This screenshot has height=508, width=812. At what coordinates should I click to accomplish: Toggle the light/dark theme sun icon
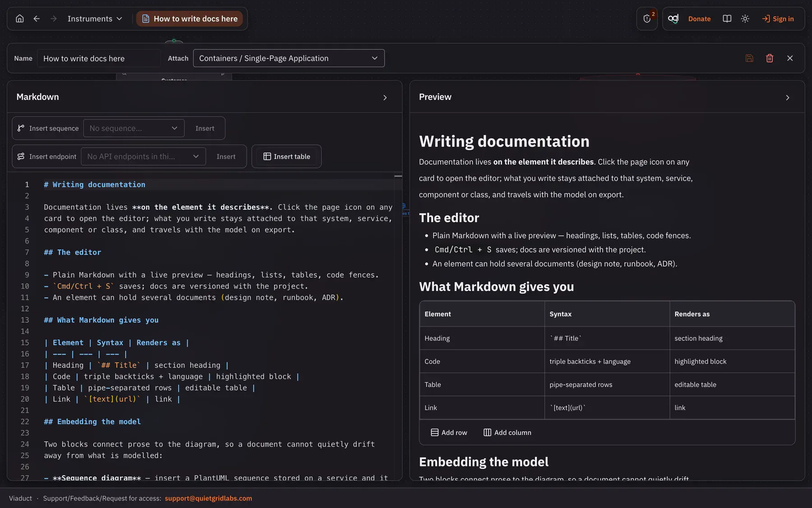pos(745,19)
